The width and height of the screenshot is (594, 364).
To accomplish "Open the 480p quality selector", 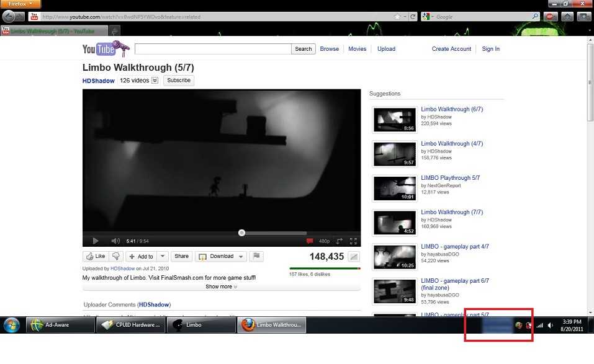I will click(324, 241).
